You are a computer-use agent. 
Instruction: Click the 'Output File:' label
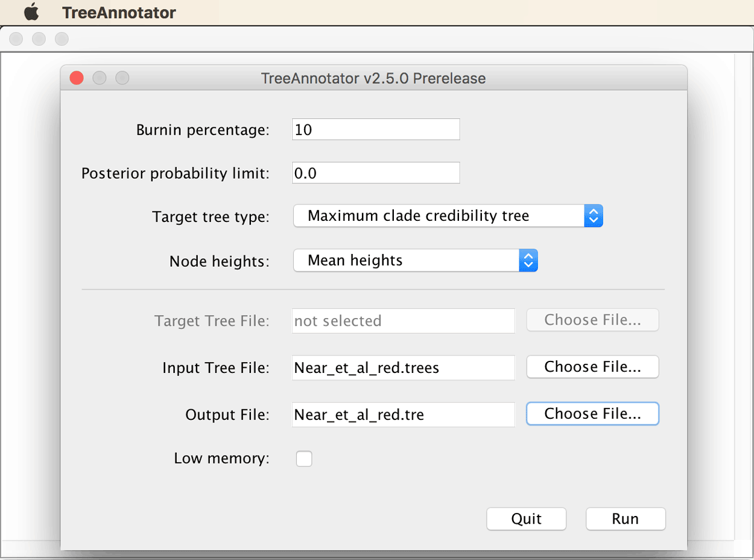227,415
